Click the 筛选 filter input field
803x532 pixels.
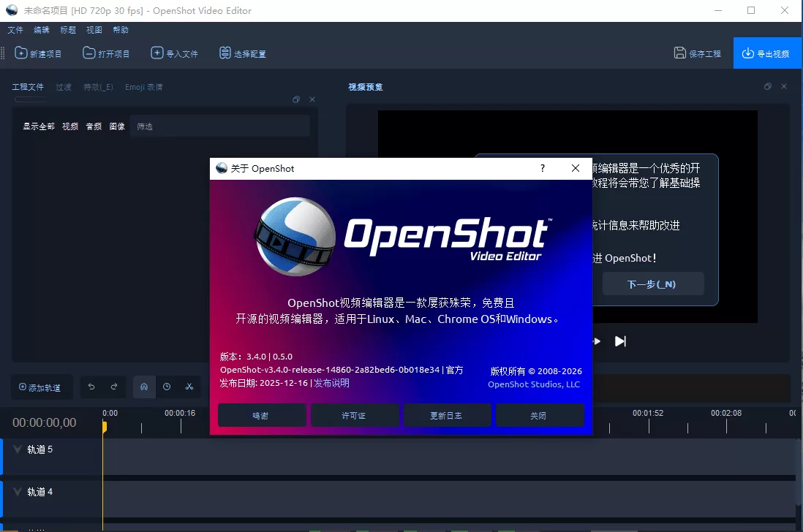(219, 126)
